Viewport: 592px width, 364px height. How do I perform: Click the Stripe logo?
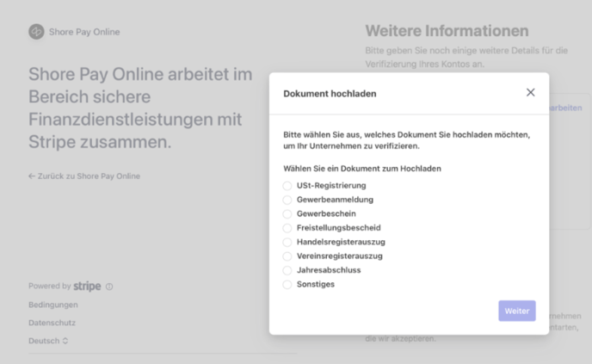pyautogui.click(x=87, y=287)
